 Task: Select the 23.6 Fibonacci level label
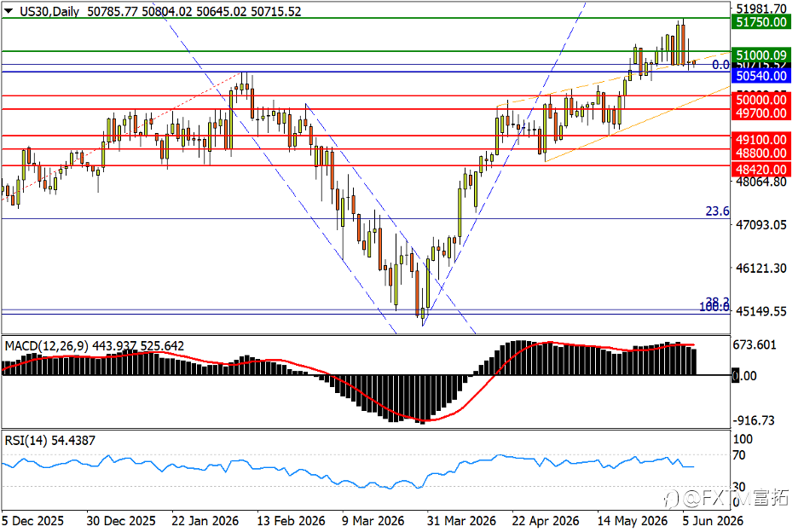717,211
